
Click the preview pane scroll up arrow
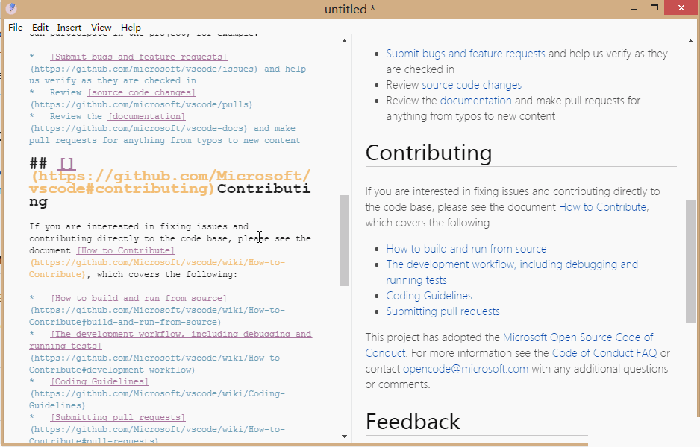tap(691, 41)
